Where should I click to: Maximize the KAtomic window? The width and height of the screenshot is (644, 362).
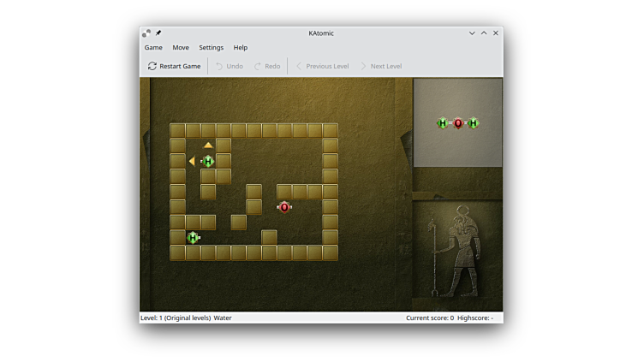(484, 33)
